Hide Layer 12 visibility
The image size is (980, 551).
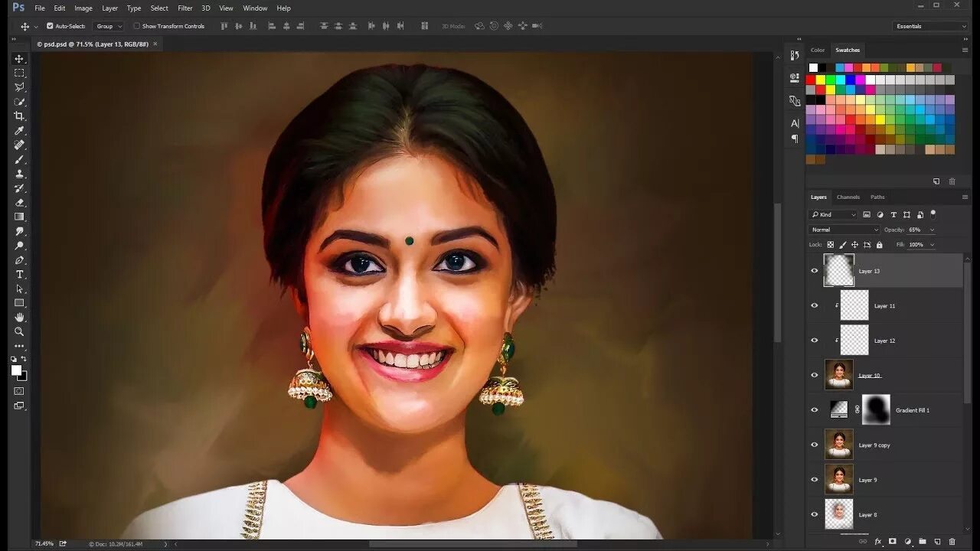point(815,341)
